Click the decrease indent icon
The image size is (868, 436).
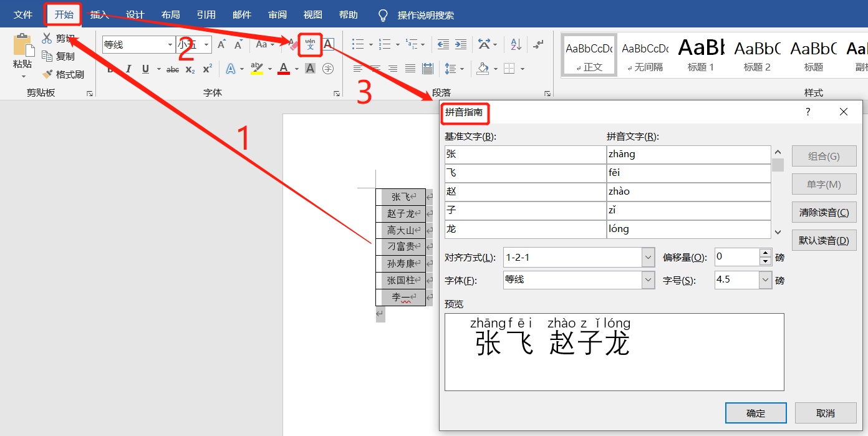tap(443, 44)
